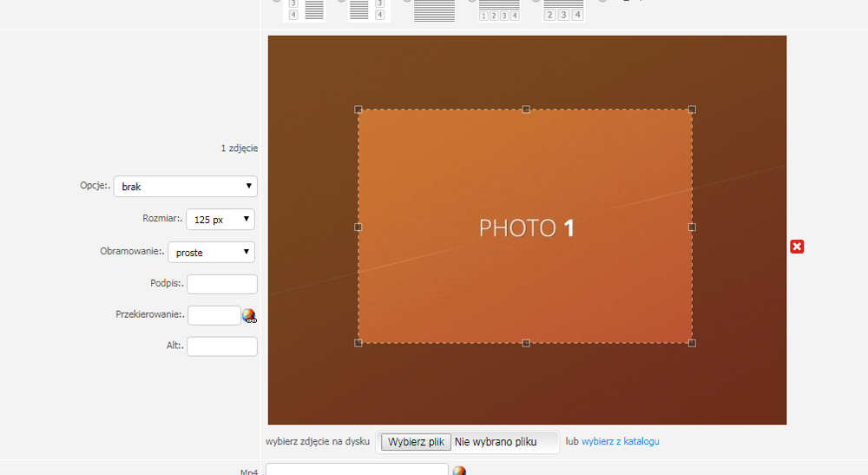Select layout with photos 3, 4 left of text
Viewport: 868px width, 475px height.
pyautogui.click(x=304, y=10)
